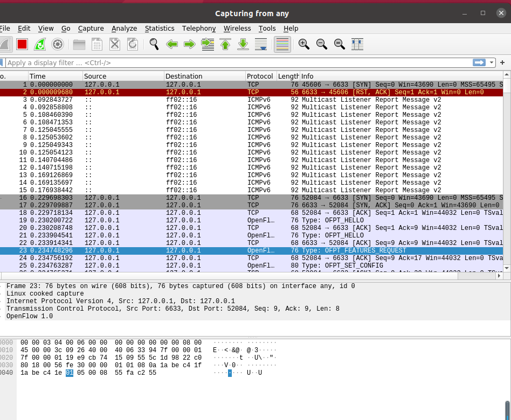511x420 pixels.
Task: Restart the current capture
Action: tap(40, 44)
